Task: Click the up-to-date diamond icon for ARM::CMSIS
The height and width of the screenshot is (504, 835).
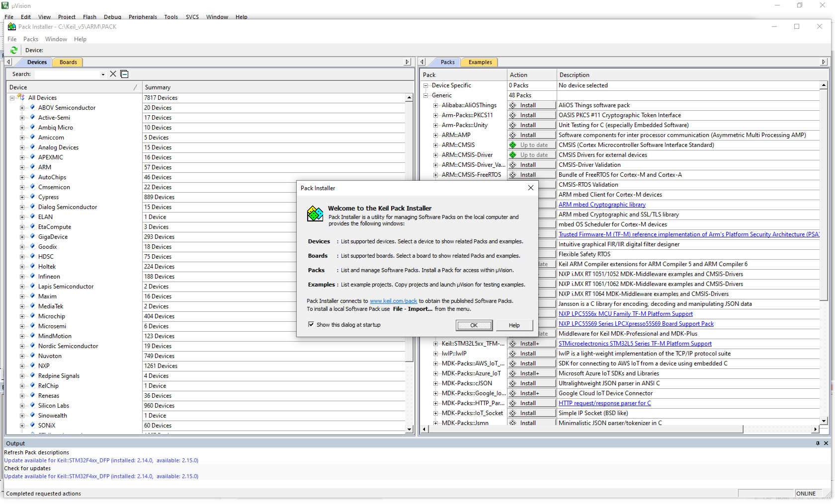Action: click(x=512, y=145)
